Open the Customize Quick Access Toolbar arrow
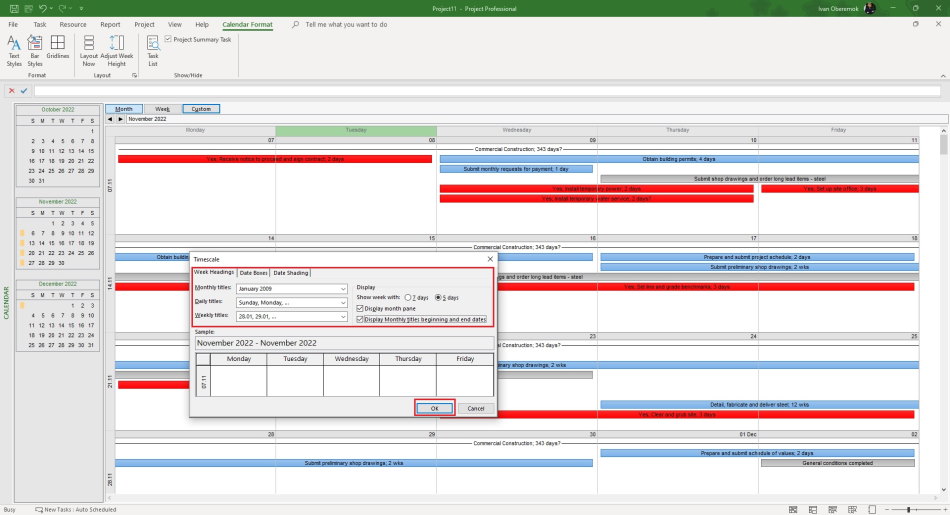This screenshot has height=515, width=950. pos(81,8)
